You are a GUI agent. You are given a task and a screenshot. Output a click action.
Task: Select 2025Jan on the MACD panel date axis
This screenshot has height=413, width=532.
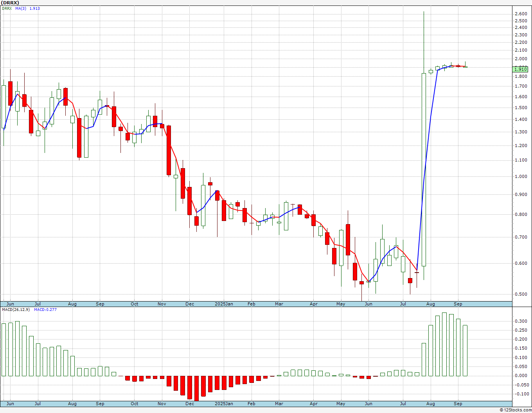point(224,404)
